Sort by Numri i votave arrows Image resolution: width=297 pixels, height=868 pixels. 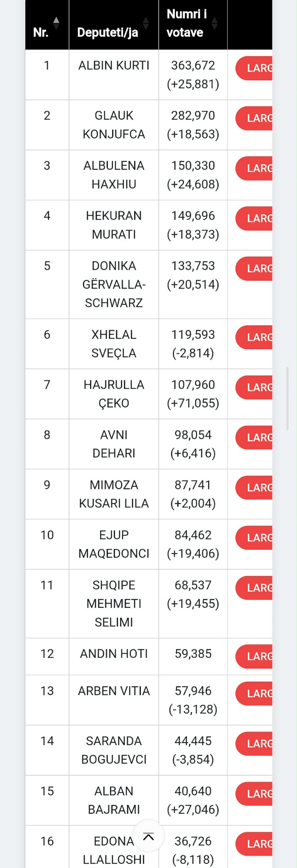(214, 24)
